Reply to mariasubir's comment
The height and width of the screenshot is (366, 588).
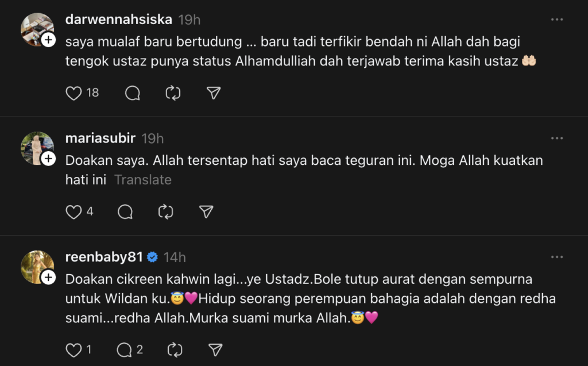pyautogui.click(x=125, y=212)
